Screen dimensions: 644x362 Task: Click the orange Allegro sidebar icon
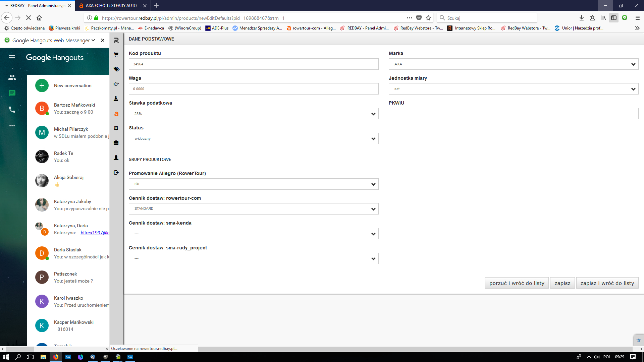pos(116,114)
